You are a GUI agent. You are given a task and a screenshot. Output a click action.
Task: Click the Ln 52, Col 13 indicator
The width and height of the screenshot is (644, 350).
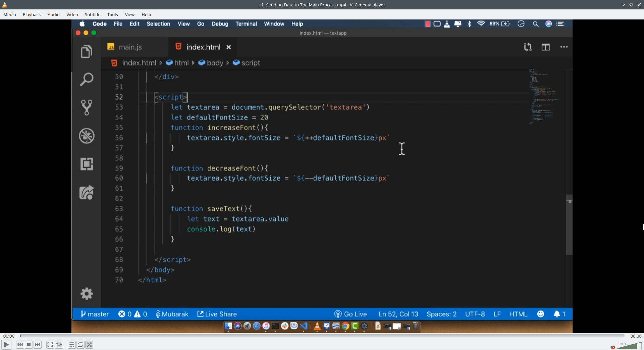pyautogui.click(x=398, y=314)
